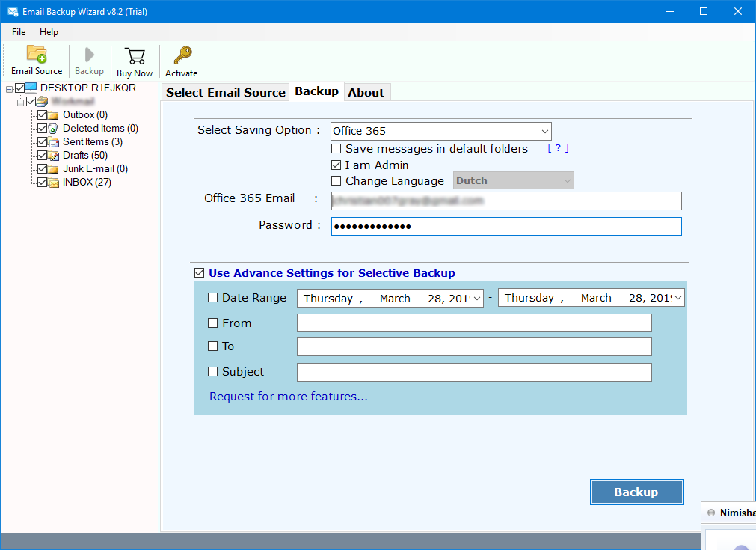Click the Nimisha chat popup header

pos(728,513)
